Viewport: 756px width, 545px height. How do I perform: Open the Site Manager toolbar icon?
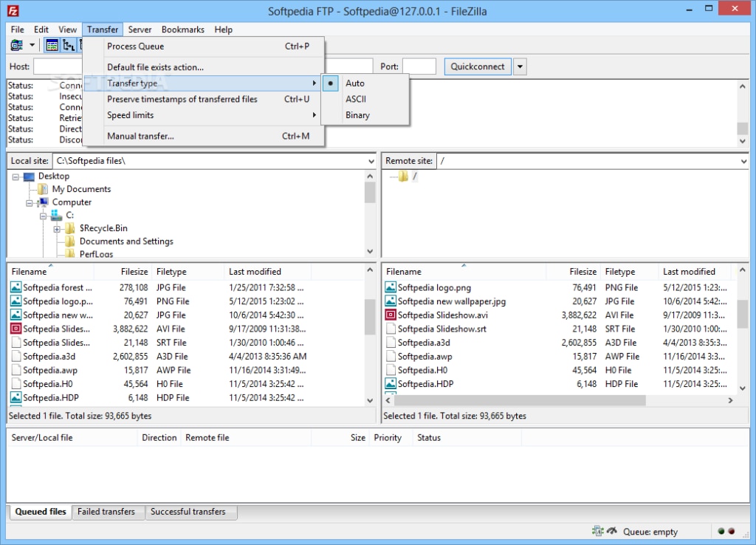pos(17,45)
